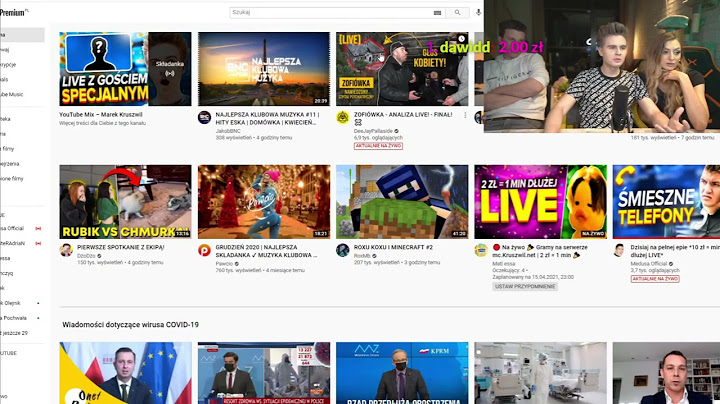Click AKTUALNIE NA ŻYWO badge under Medusa Official

tap(655, 279)
